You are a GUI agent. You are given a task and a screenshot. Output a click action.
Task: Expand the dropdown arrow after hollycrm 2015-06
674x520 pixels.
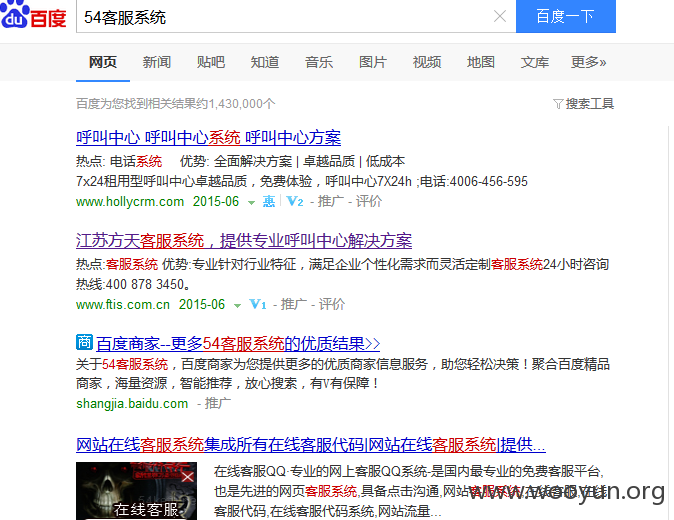pos(251,202)
